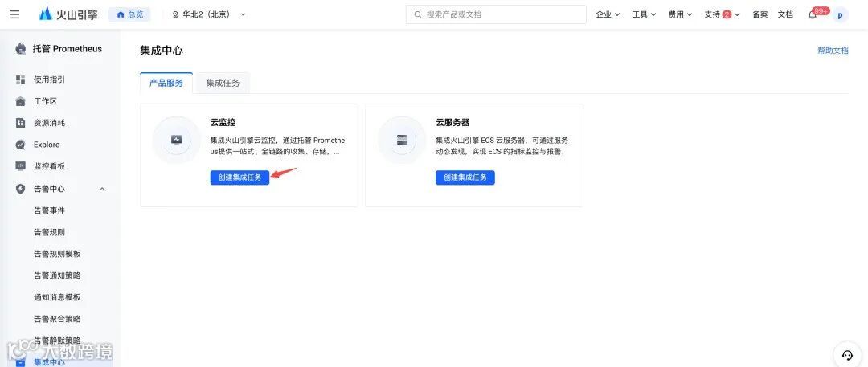Click the 托管 Prometheus product icon
Image resolution: width=868 pixels, height=367 pixels.
(x=21, y=49)
